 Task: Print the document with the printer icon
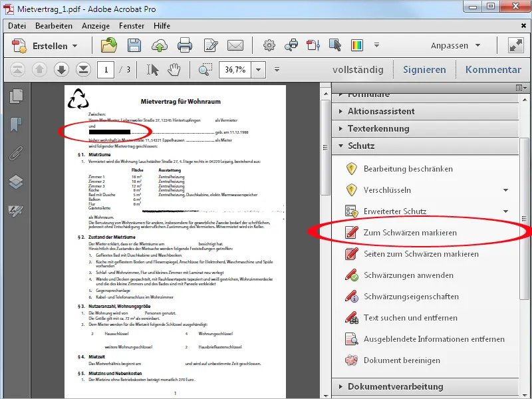click(185, 45)
